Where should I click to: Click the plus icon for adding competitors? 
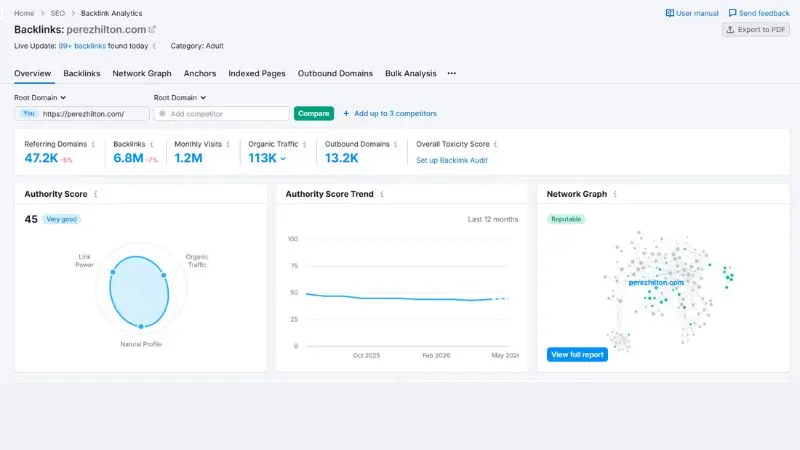tap(346, 113)
